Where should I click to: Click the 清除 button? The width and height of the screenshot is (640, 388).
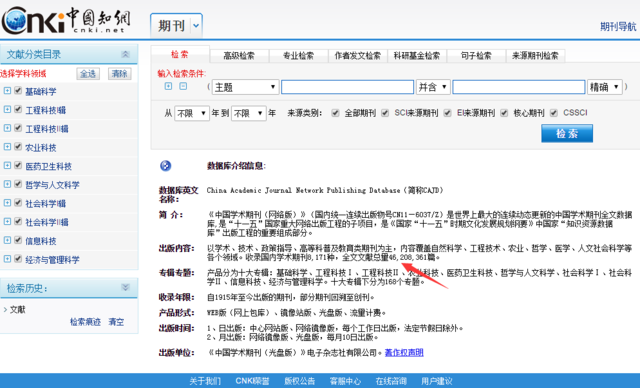[x=120, y=74]
